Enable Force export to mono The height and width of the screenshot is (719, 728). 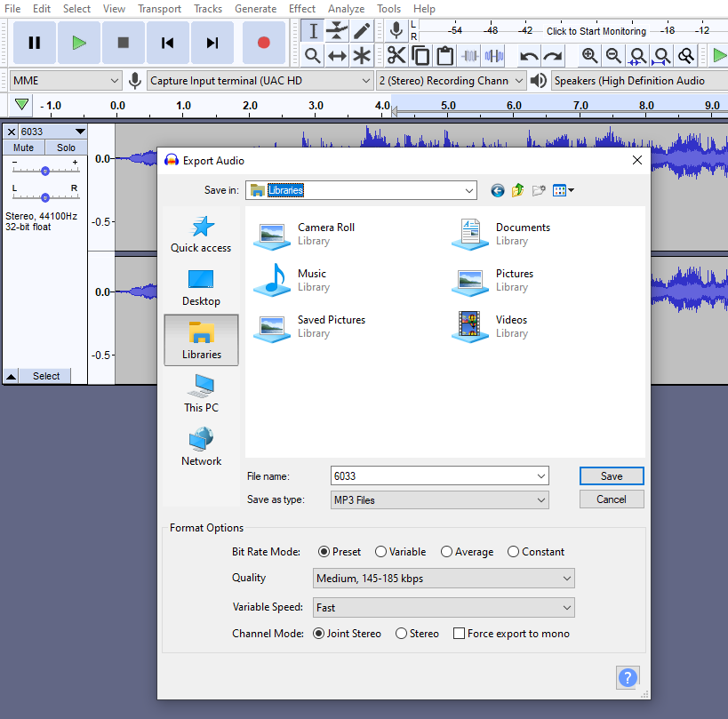(x=459, y=633)
